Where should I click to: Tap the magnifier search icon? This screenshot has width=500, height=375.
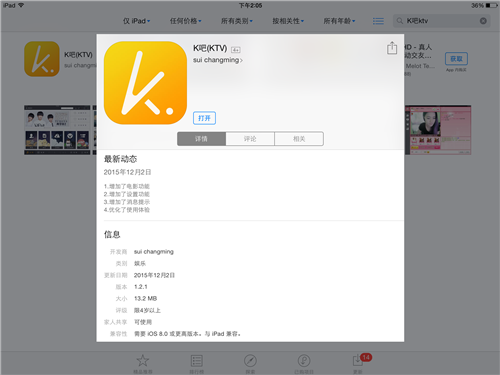pos(399,21)
